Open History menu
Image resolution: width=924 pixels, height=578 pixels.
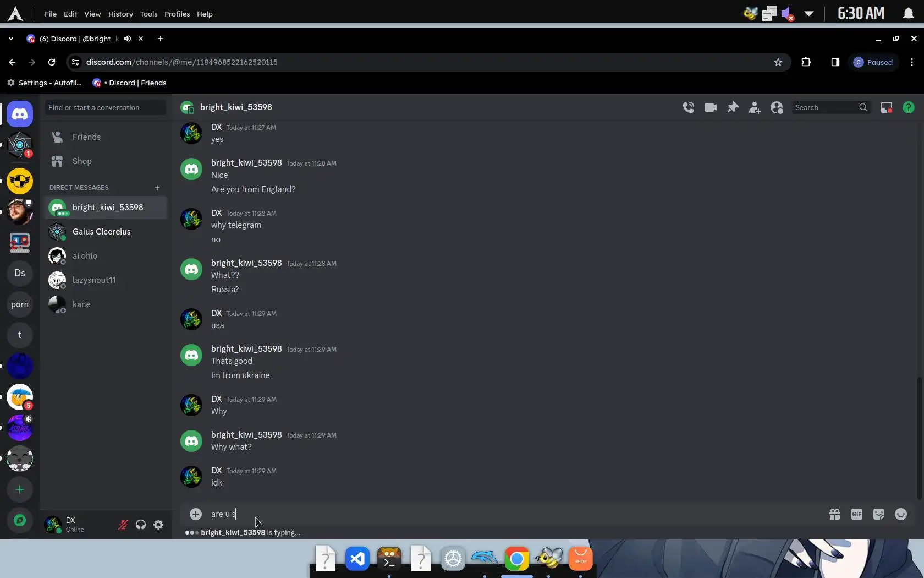click(120, 14)
